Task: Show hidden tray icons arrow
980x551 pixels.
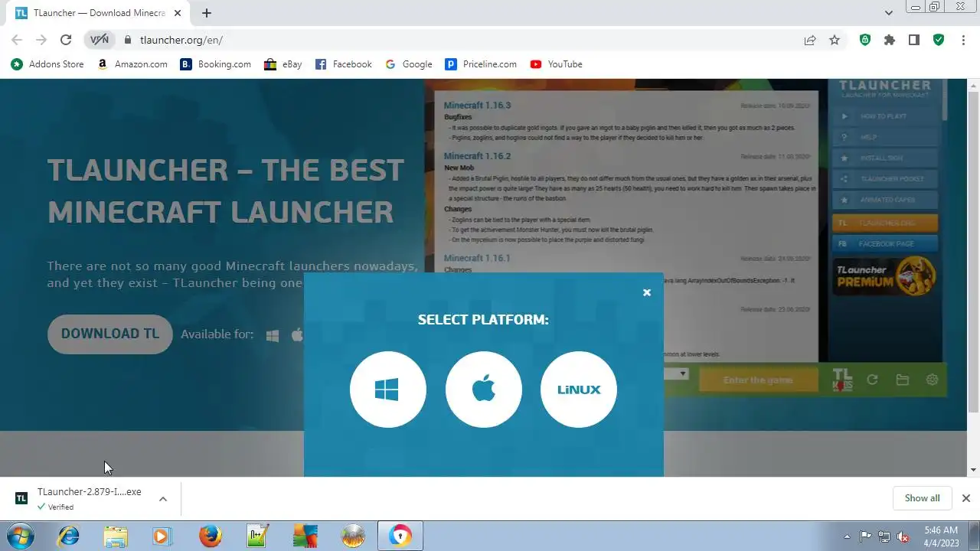Action: pyautogui.click(x=847, y=536)
